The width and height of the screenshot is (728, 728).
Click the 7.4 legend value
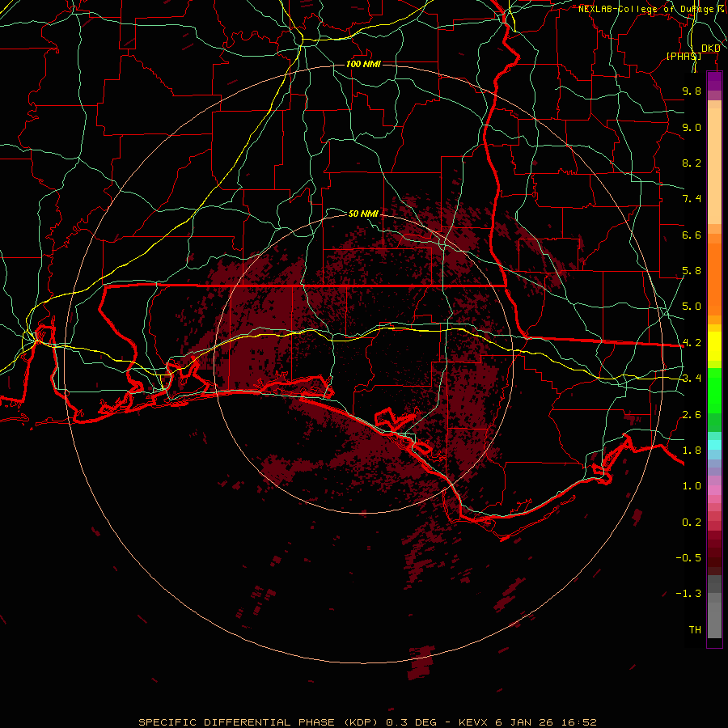(692, 199)
